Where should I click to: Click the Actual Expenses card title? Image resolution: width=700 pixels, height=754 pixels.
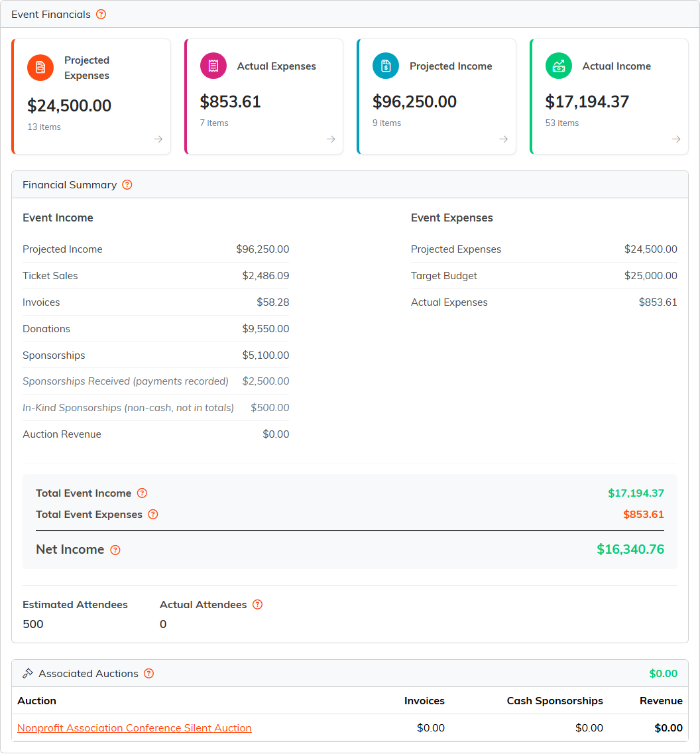click(276, 66)
